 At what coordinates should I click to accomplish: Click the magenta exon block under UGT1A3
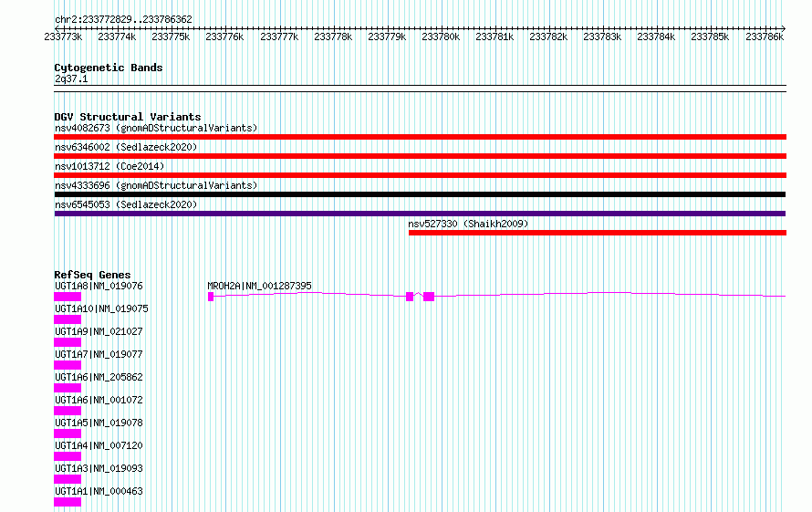point(68,479)
